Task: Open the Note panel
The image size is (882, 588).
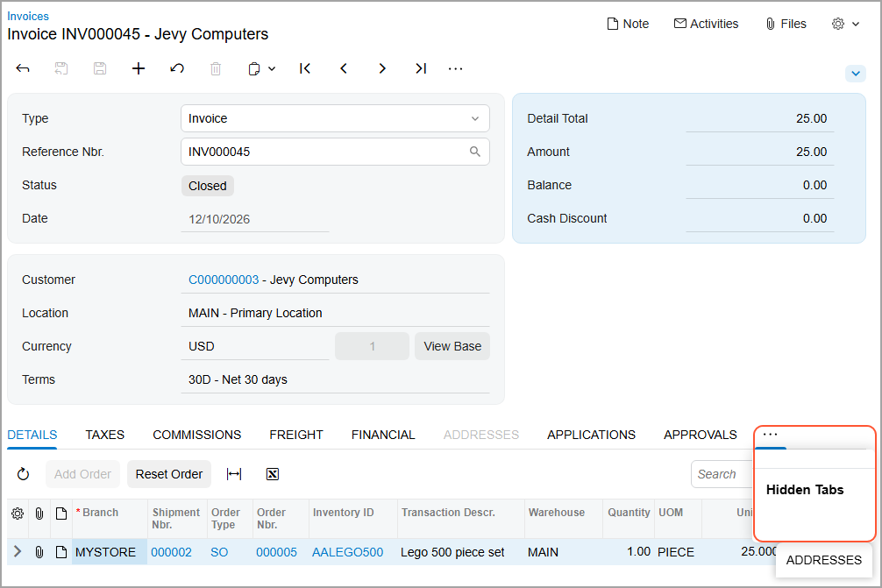Action: (x=628, y=24)
